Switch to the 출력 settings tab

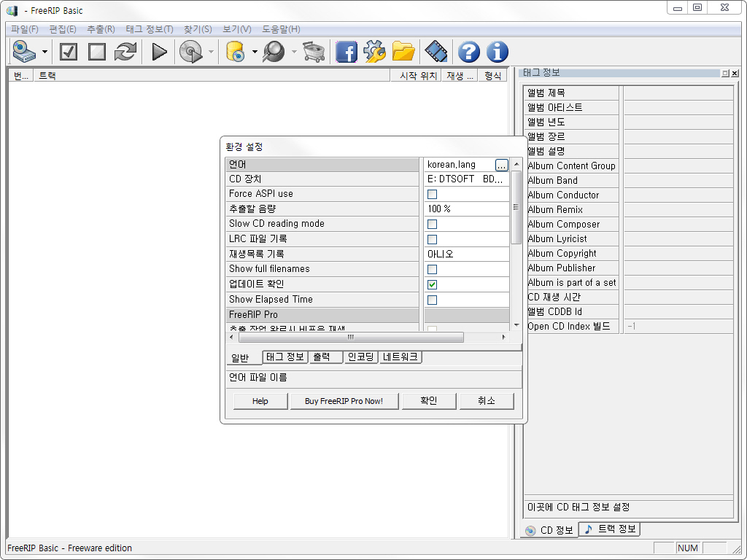tap(325, 357)
